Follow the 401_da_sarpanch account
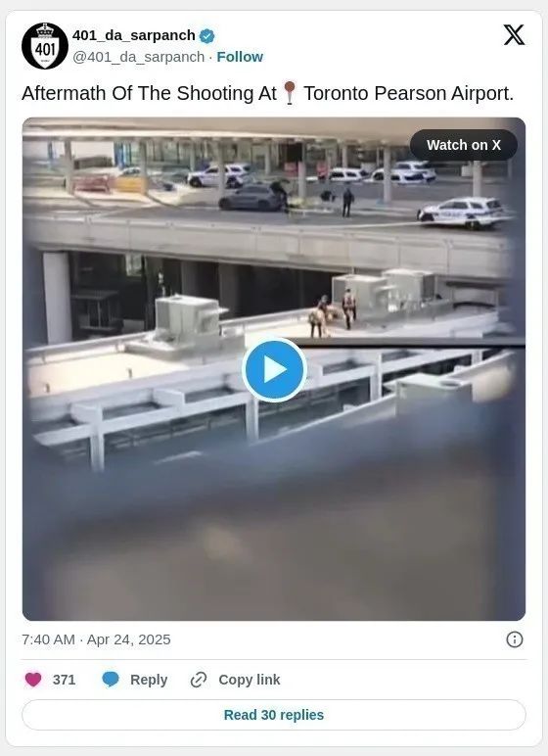548x756 pixels. click(x=240, y=57)
